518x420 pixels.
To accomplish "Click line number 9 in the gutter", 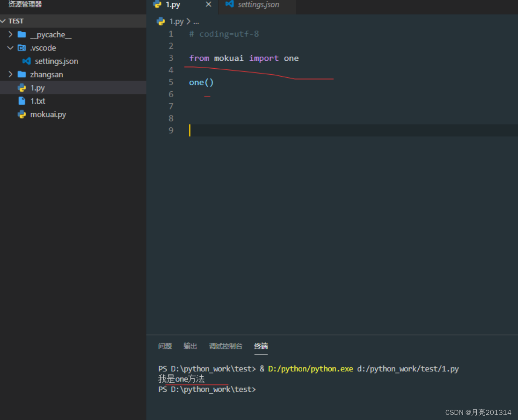I will click(x=171, y=131).
